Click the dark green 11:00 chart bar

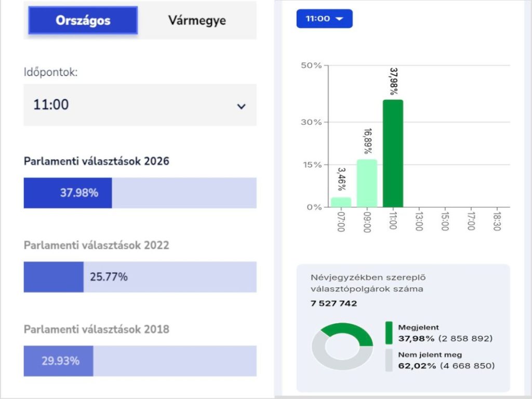tap(393, 153)
